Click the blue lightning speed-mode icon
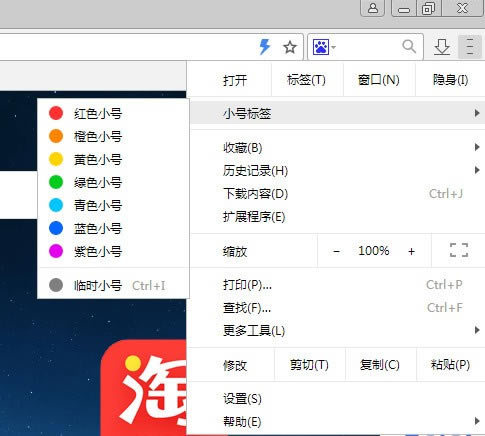Image resolution: width=485 pixels, height=436 pixels. point(265,47)
